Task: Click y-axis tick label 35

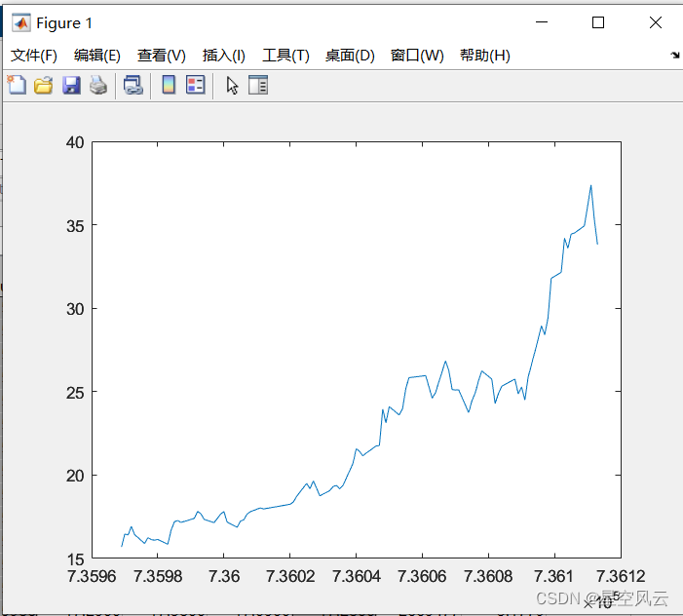Action: (75, 226)
